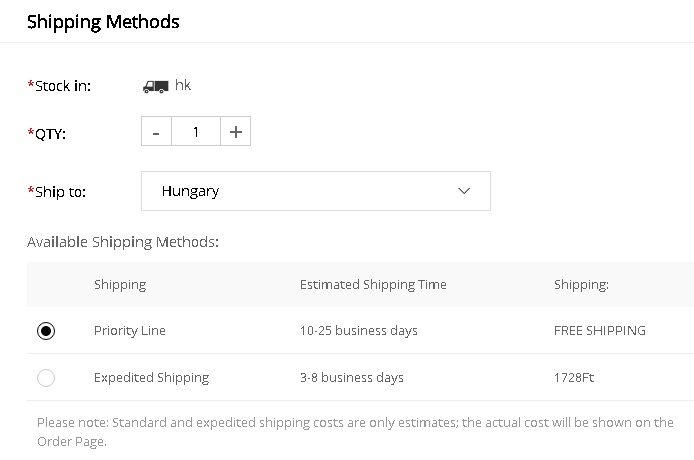This screenshot has width=694, height=460.
Task: Click the Please note disclaimer text
Action: (355, 431)
